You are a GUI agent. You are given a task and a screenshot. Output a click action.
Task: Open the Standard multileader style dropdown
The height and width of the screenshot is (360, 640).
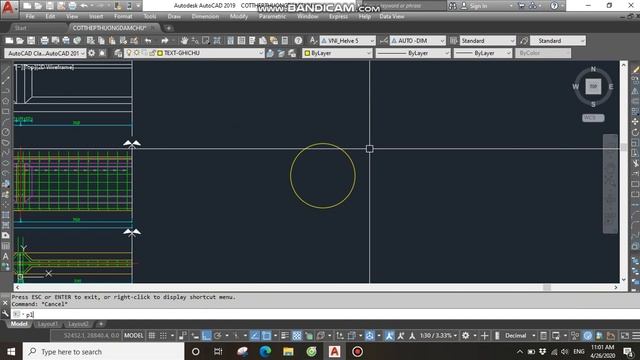(x=558, y=40)
